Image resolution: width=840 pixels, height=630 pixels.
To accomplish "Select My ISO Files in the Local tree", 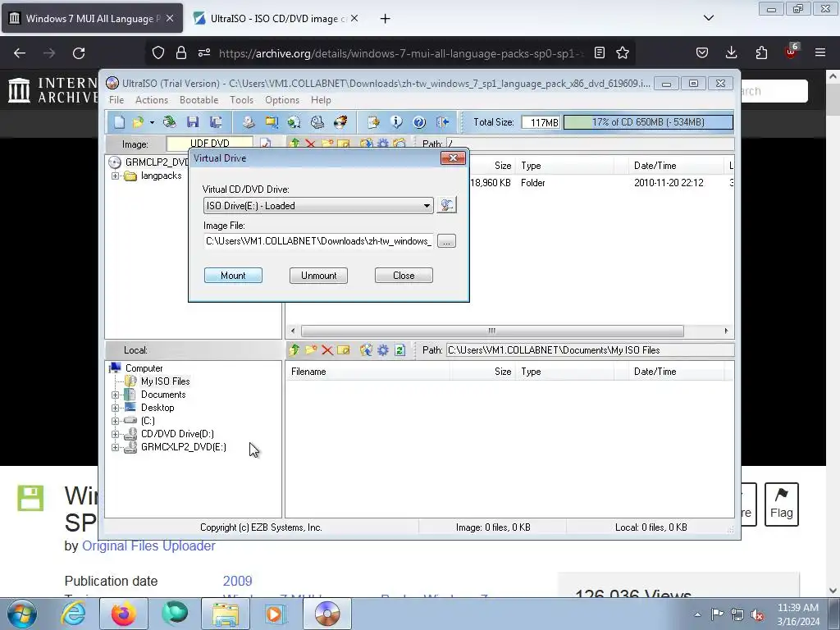I will [x=166, y=381].
